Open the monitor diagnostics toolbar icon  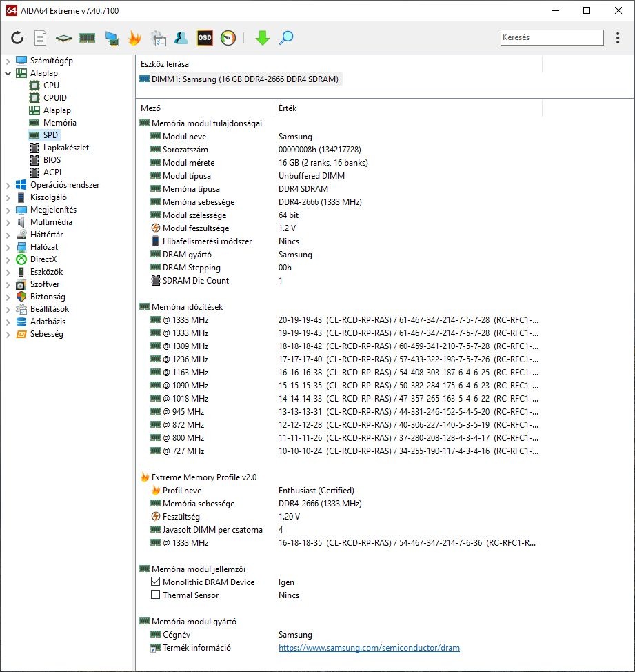coord(111,38)
